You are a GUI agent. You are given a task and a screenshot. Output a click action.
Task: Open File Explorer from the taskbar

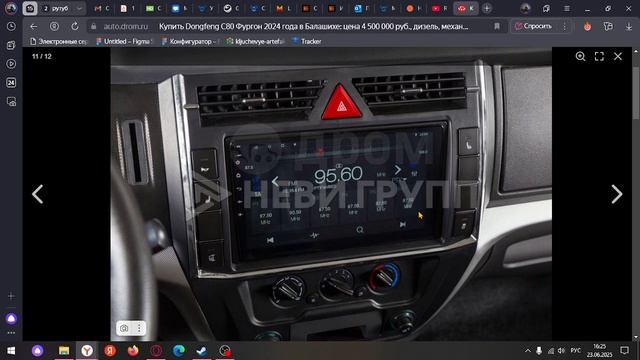(x=64, y=351)
